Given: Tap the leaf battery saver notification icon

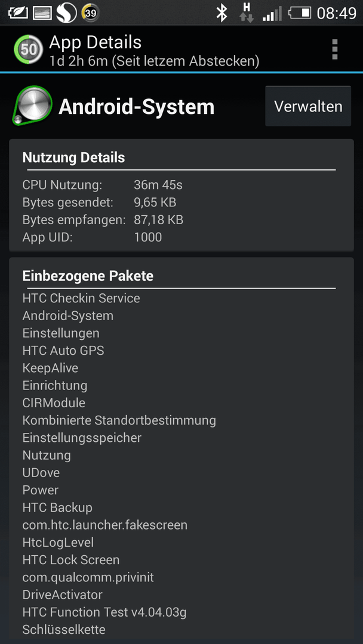Looking at the screenshot, I should (18, 13).
